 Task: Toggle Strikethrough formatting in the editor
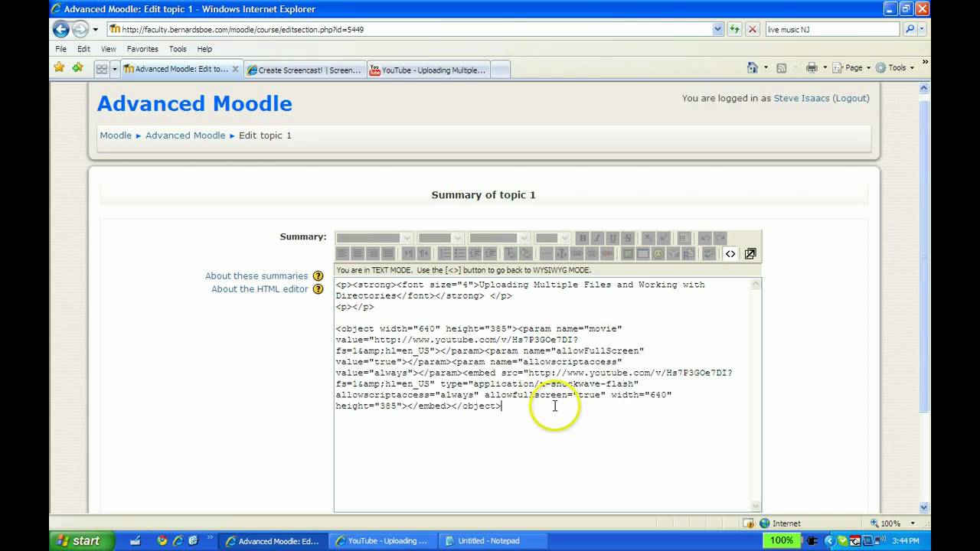[628, 238]
